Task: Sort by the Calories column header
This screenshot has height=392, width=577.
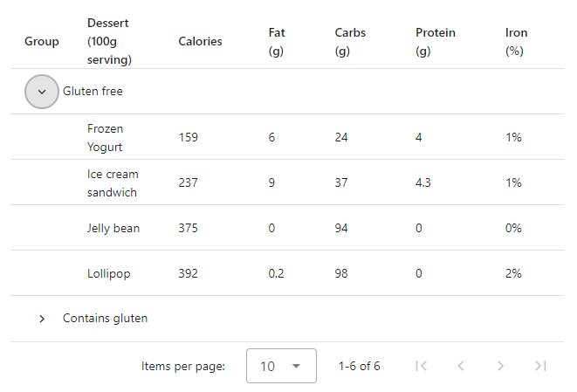Action: point(200,41)
